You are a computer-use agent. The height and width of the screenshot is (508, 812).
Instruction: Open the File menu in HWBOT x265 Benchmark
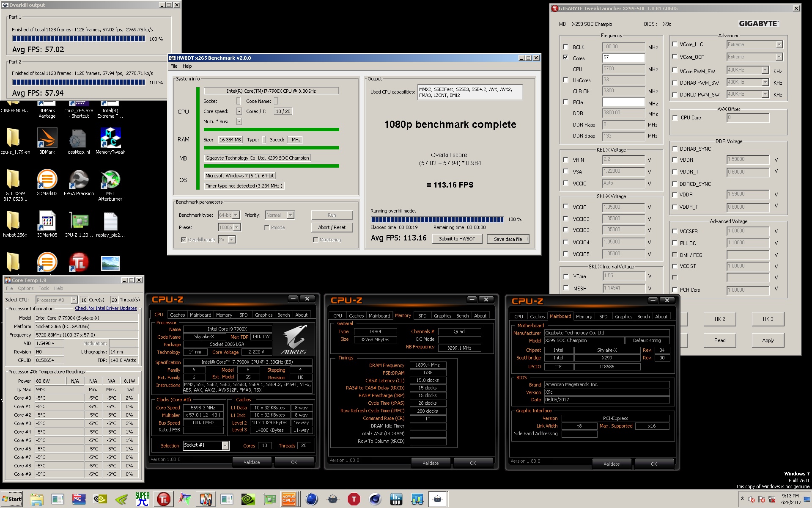pos(174,66)
